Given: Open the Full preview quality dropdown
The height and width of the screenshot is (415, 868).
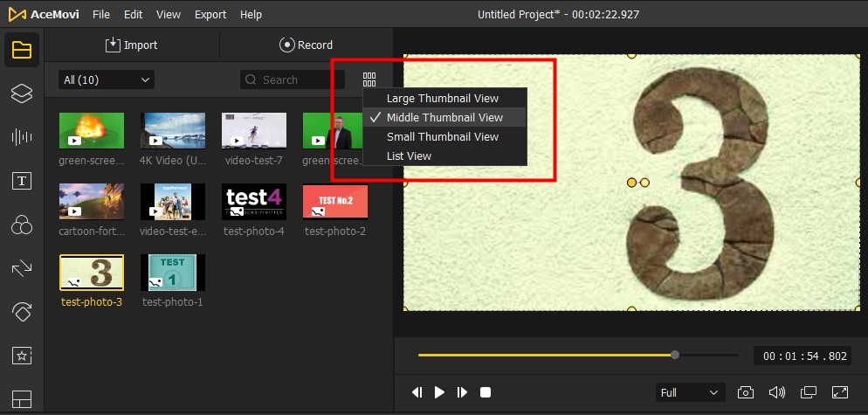Looking at the screenshot, I should [x=690, y=392].
